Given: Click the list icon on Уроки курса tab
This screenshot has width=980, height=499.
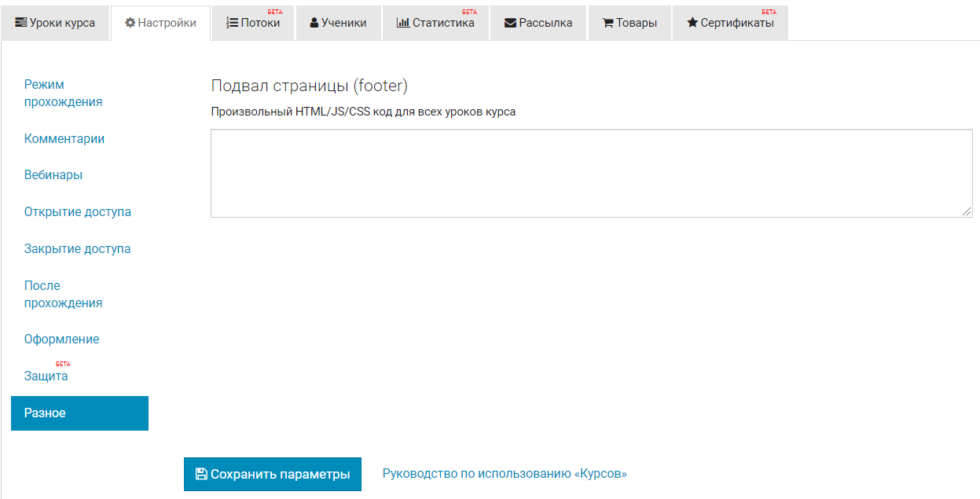Looking at the screenshot, I should tap(21, 23).
